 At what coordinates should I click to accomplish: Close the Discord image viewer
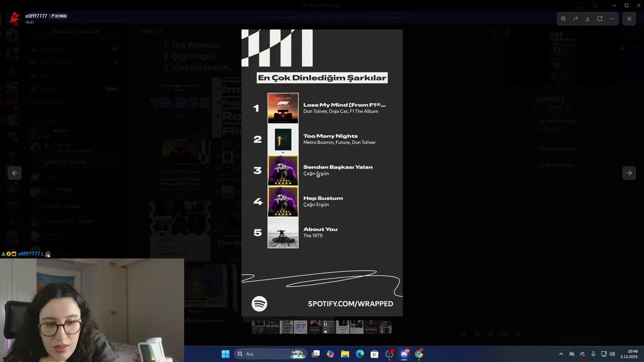point(629,19)
